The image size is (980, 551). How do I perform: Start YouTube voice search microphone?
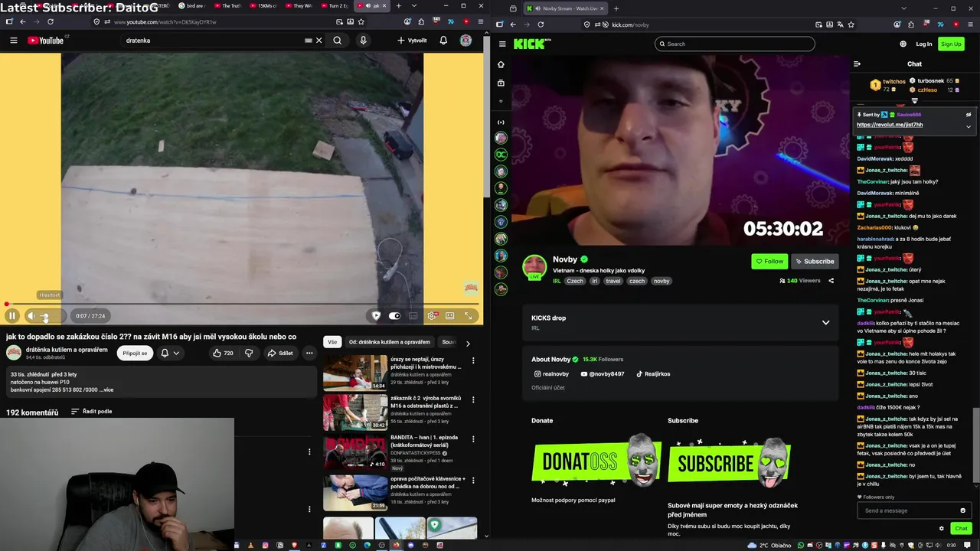tap(363, 40)
